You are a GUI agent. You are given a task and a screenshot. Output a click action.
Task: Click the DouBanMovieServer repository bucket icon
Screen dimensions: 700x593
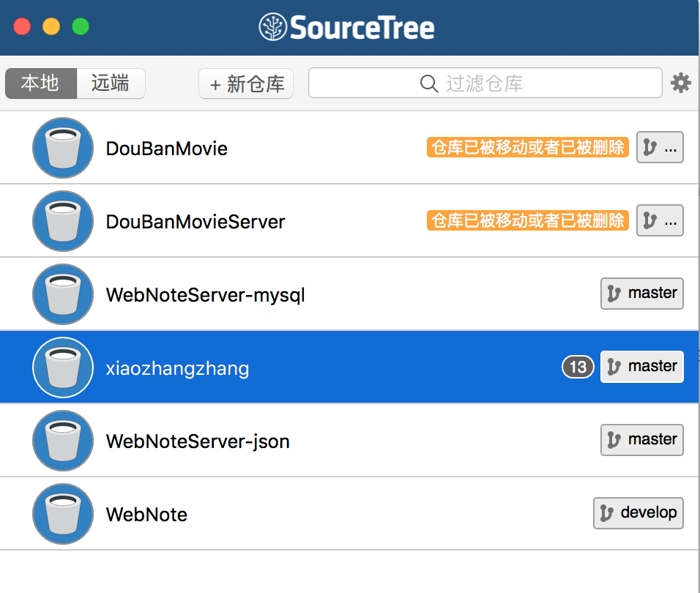click(x=63, y=221)
